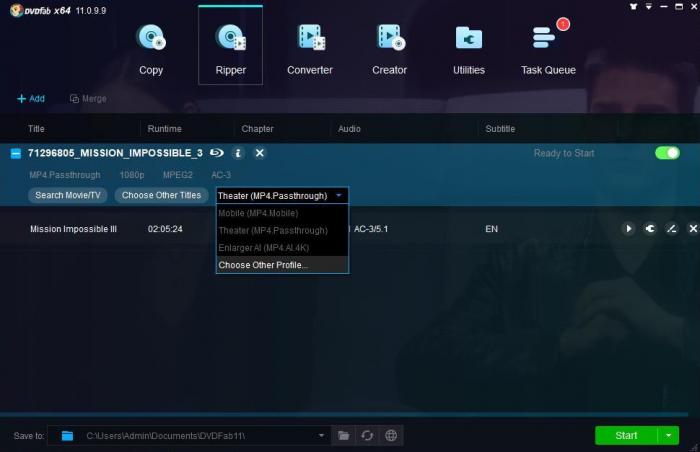Click the blue folder output type icon
This screenshot has width=700, height=452.
tap(67, 436)
